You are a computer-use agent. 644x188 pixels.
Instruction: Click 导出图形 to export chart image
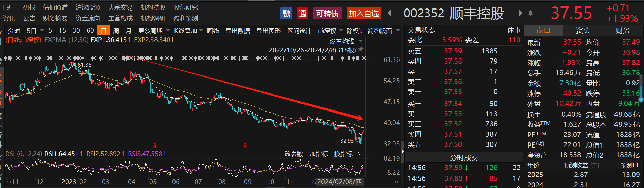point(269,31)
